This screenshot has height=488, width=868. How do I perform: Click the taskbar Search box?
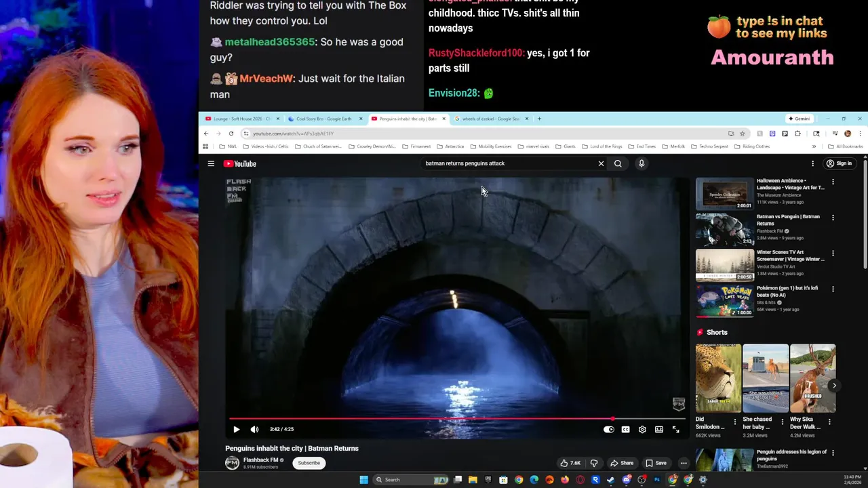tap(411, 480)
